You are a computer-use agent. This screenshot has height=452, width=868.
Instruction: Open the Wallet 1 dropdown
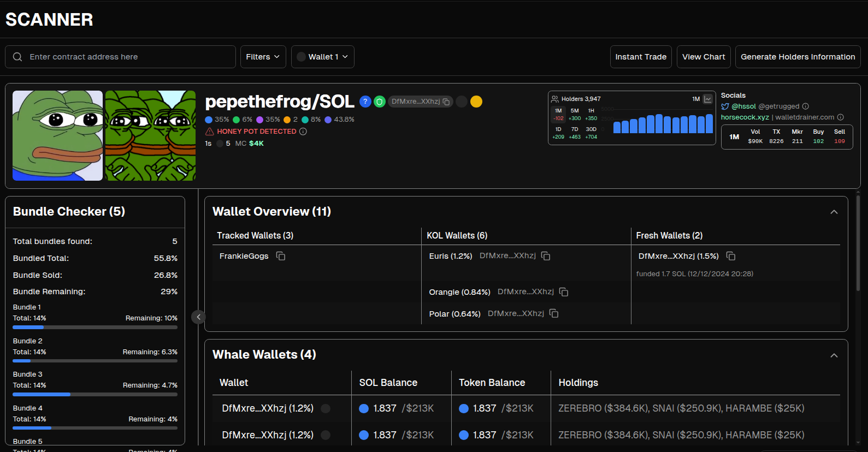pyautogui.click(x=323, y=57)
